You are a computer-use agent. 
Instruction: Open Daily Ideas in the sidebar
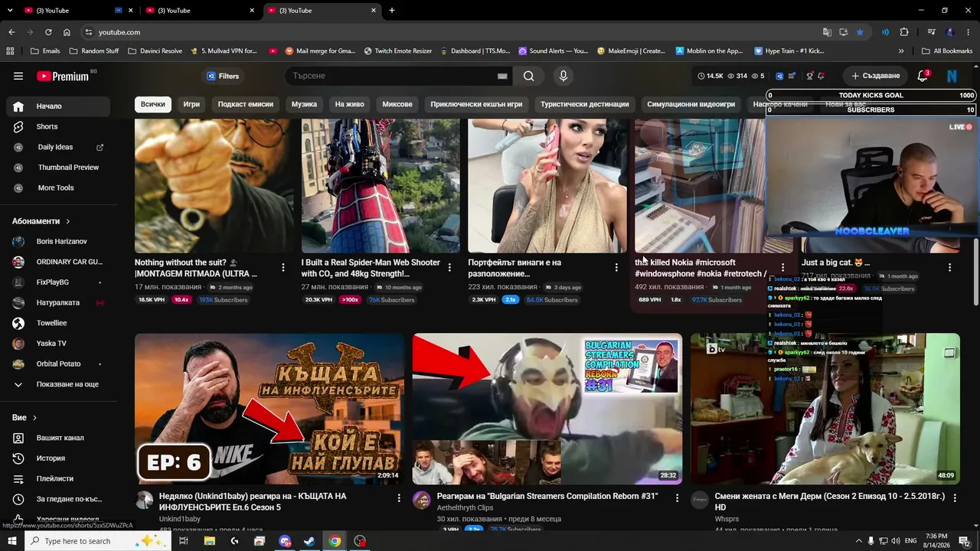tap(58, 147)
